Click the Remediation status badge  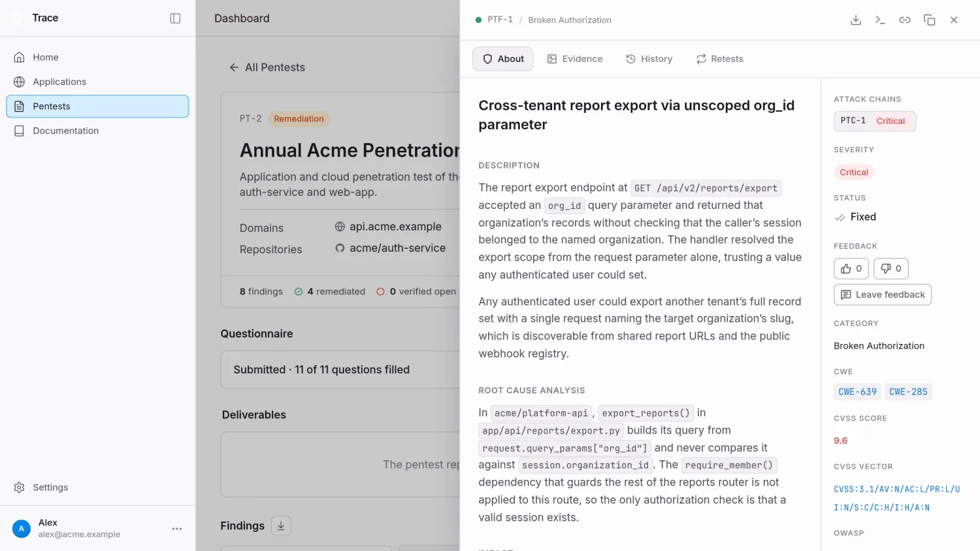(299, 119)
